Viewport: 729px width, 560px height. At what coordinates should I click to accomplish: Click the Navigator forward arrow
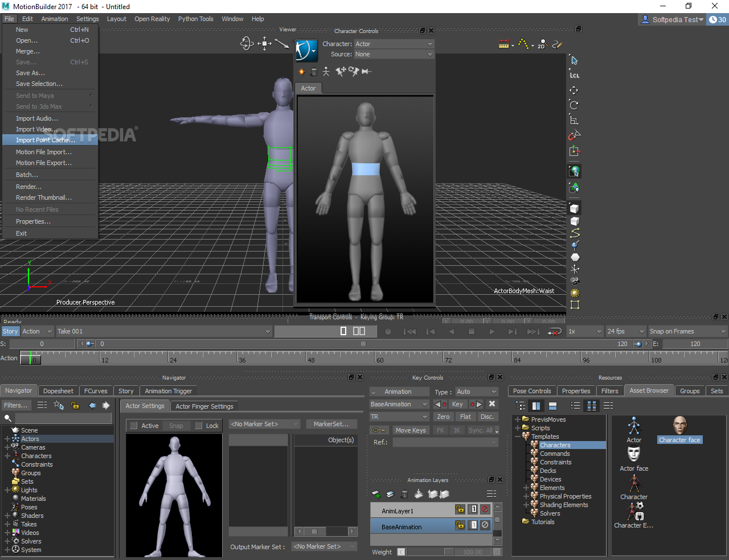pos(106,405)
